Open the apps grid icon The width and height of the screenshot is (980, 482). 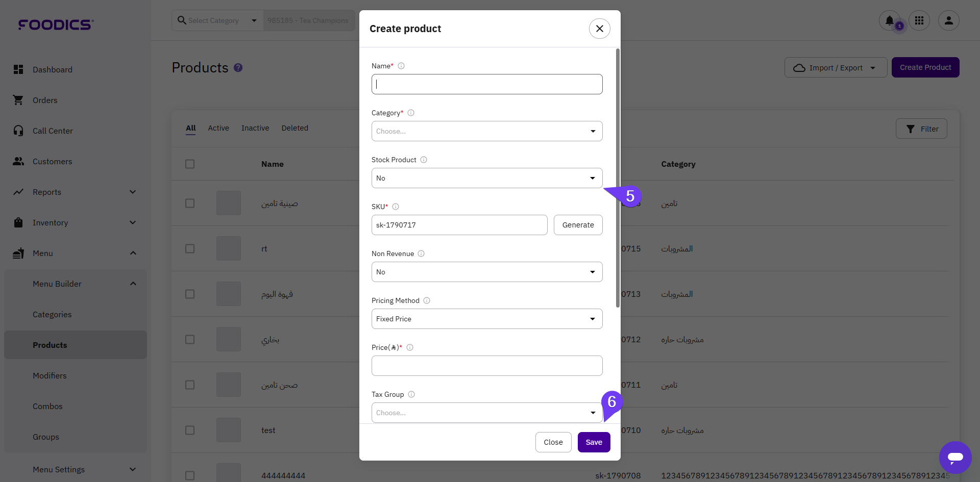(x=919, y=20)
